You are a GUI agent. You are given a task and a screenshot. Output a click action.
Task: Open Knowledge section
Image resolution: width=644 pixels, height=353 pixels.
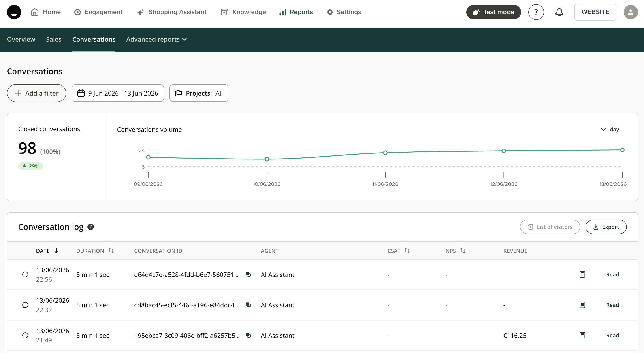[243, 12]
